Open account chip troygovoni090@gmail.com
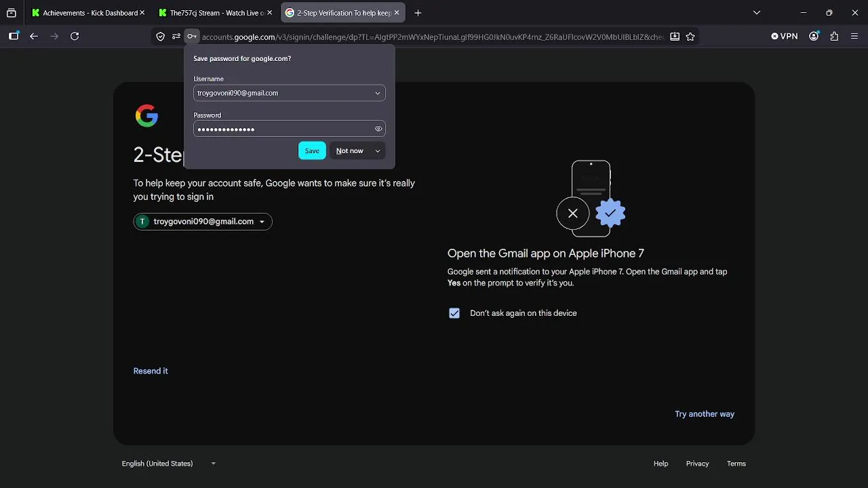Image resolution: width=868 pixels, height=488 pixels. tap(203, 222)
